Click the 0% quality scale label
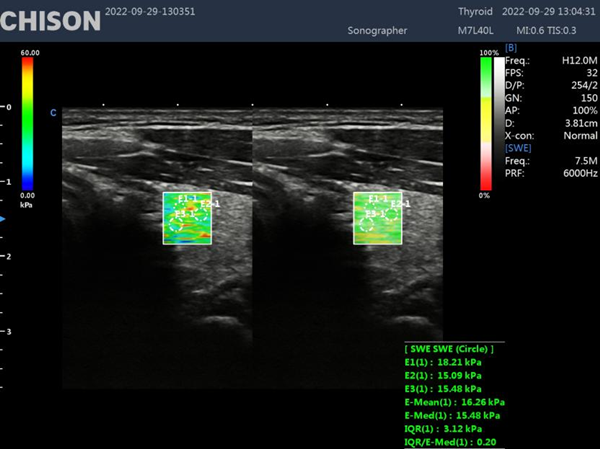The width and height of the screenshot is (600, 449). tap(484, 195)
